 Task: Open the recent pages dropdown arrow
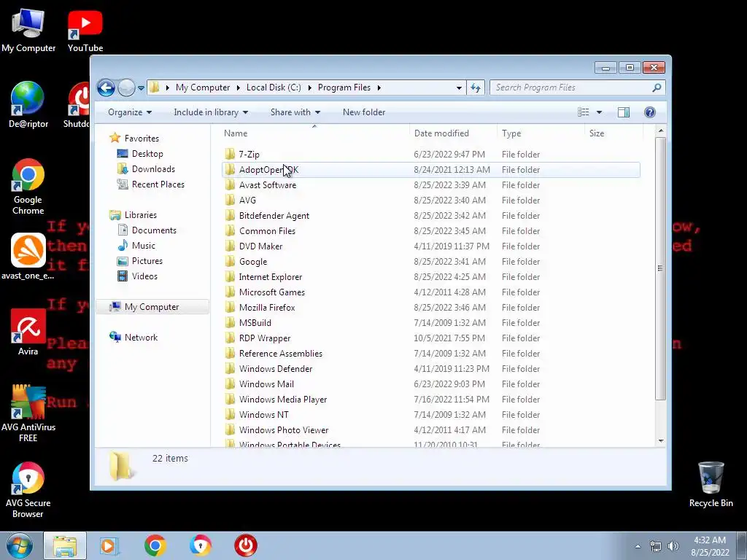pos(141,88)
